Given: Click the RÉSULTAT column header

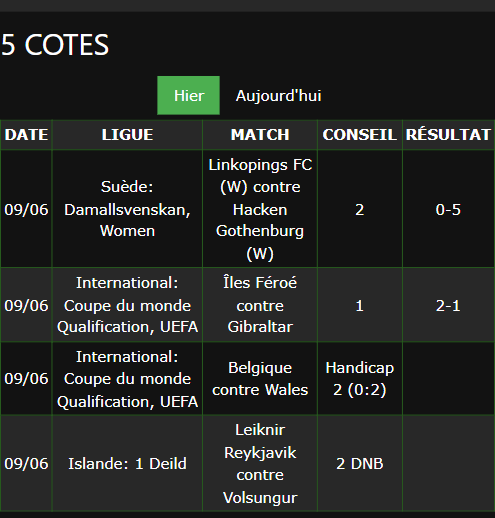Looking at the screenshot, I should click(448, 135).
